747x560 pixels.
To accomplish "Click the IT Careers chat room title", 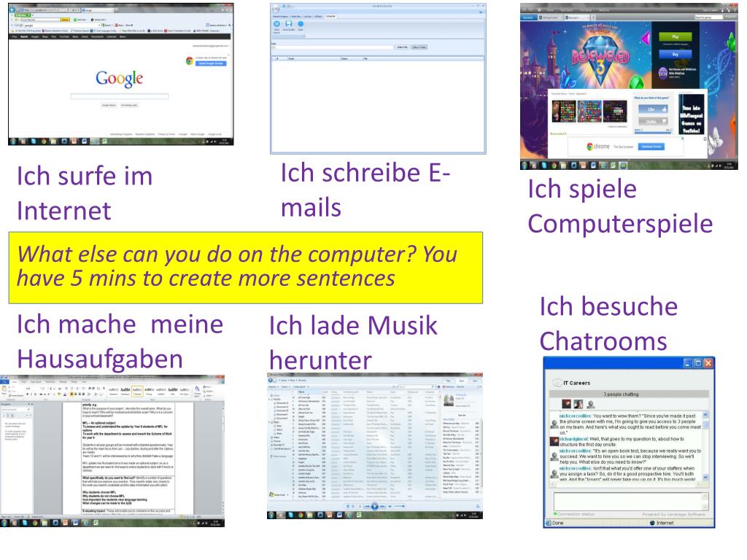I will coord(576,383).
